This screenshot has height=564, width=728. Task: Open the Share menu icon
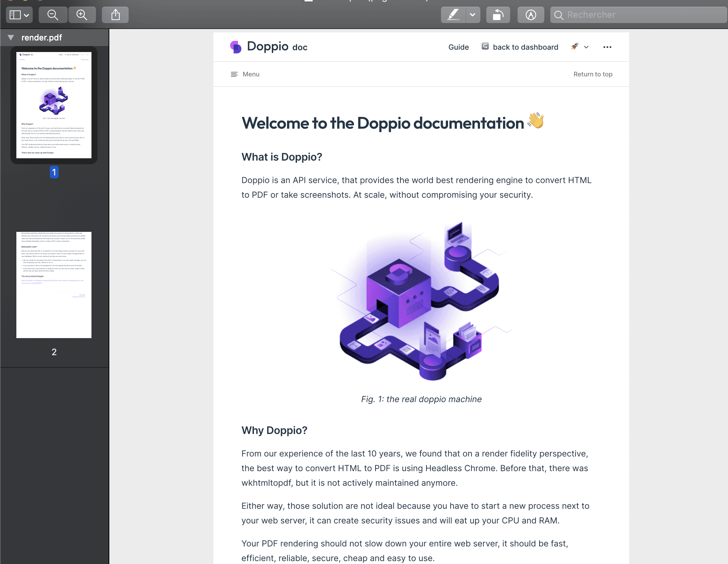(115, 15)
